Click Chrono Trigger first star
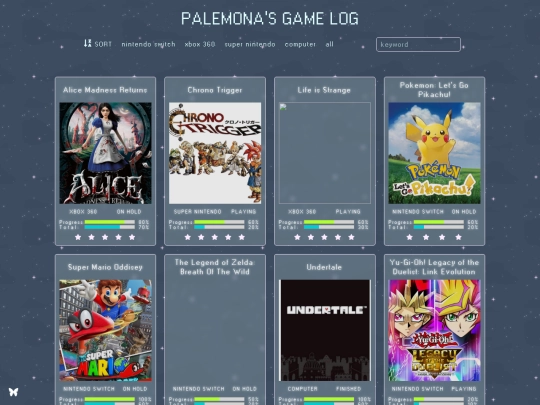The height and width of the screenshot is (405, 540). click(x=188, y=237)
